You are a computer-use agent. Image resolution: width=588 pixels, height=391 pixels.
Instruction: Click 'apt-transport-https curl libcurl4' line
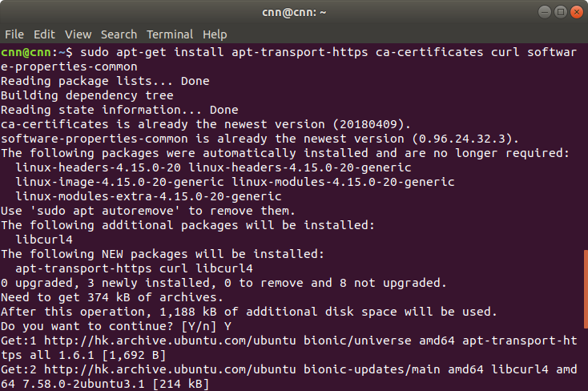coord(134,268)
